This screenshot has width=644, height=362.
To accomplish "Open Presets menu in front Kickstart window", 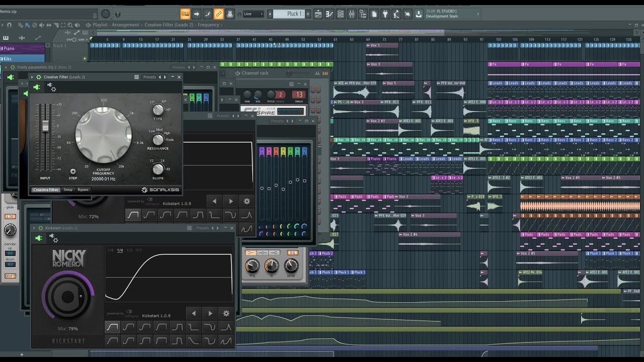I will click(x=202, y=228).
